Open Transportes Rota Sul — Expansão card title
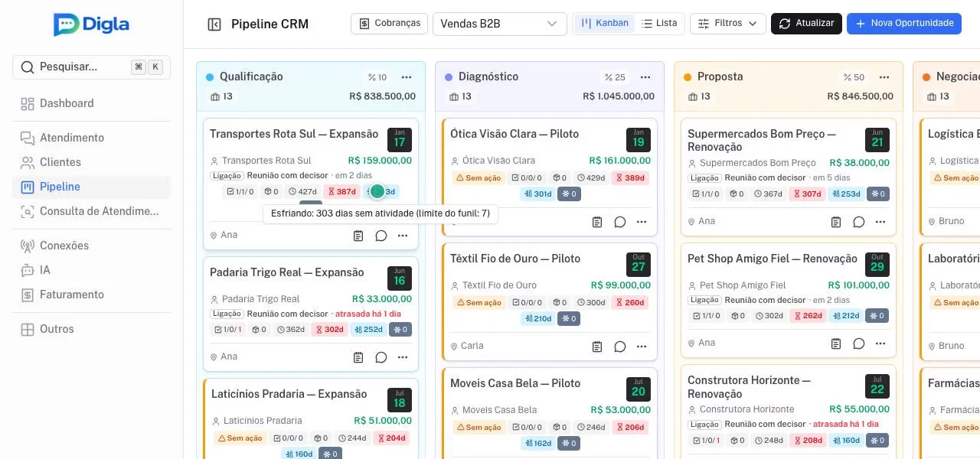 294,134
